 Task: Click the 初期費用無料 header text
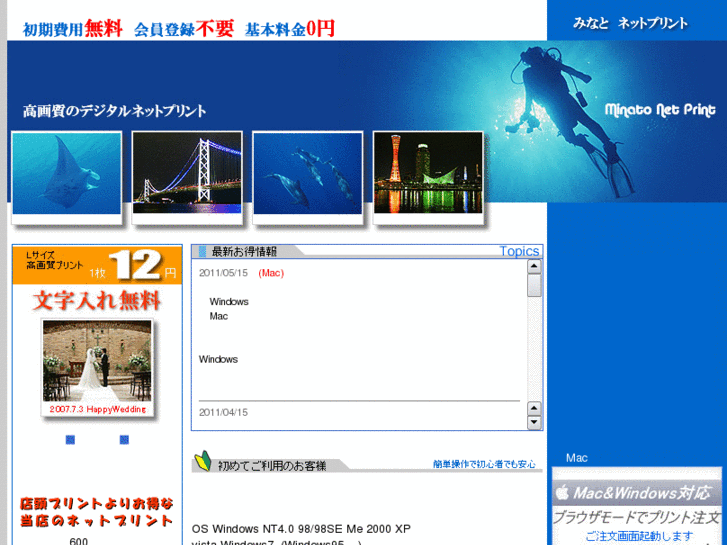[x=73, y=29]
